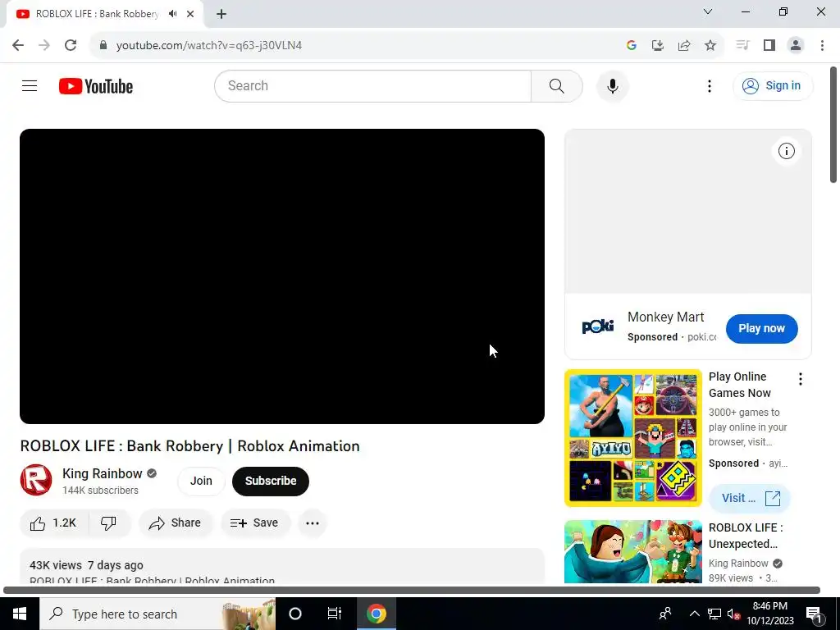Open Chrome three-dot menu
This screenshot has height=630, width=840.
coord(822,46)
